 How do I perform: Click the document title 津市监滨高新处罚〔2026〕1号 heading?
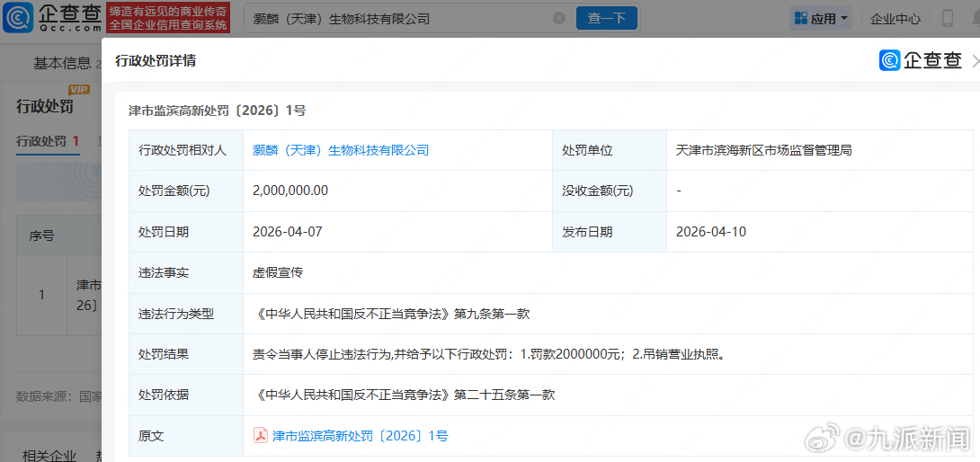pyautogui.click(x=217, y=111)
